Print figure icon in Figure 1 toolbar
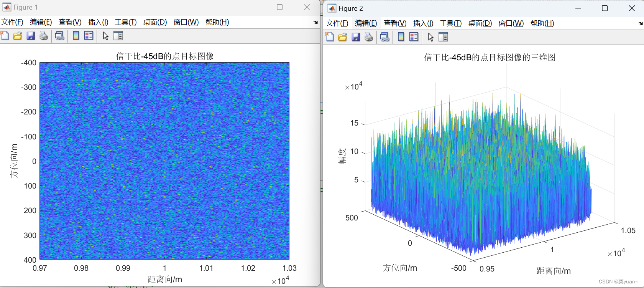 pos(44,36)
